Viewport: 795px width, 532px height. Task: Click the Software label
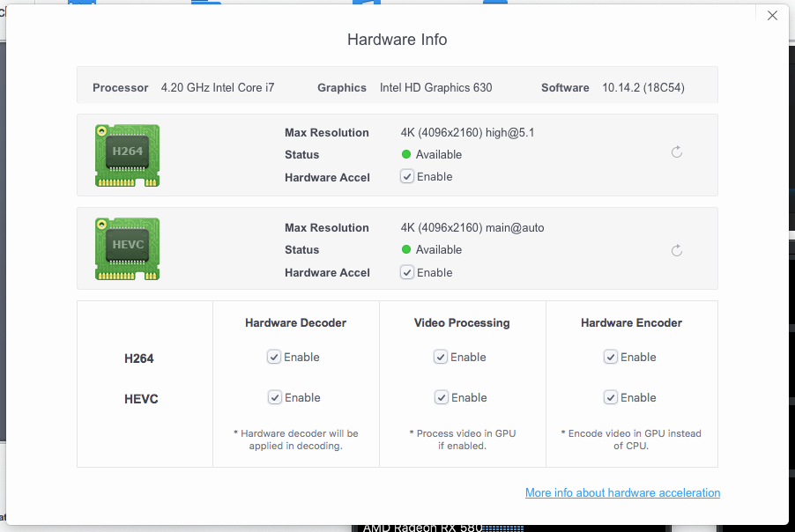coord(565,88)
